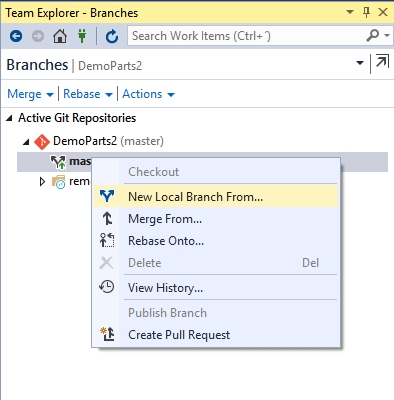This screenshot has width=394, height=400.
Task: Click the disabled Delete menu item
Action: tap(216, 263)
